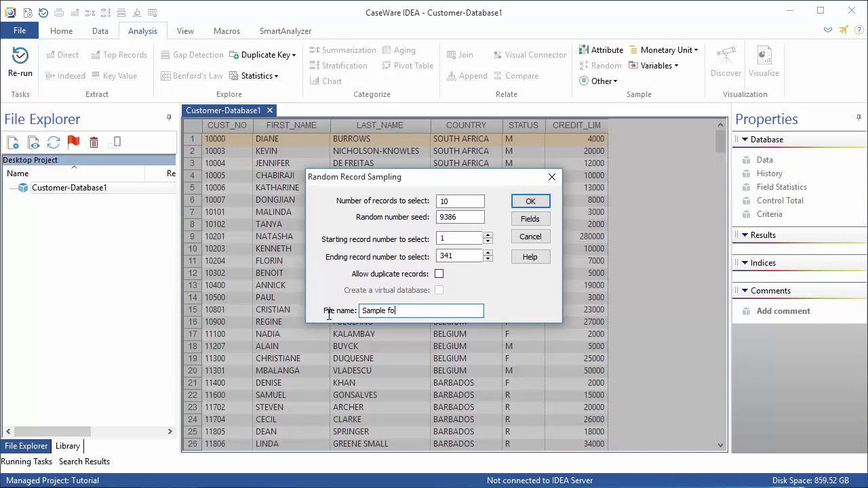The image size is (868, 488).
Task: Click the Fields button in the dialog
Action: [x=530, y=219]
